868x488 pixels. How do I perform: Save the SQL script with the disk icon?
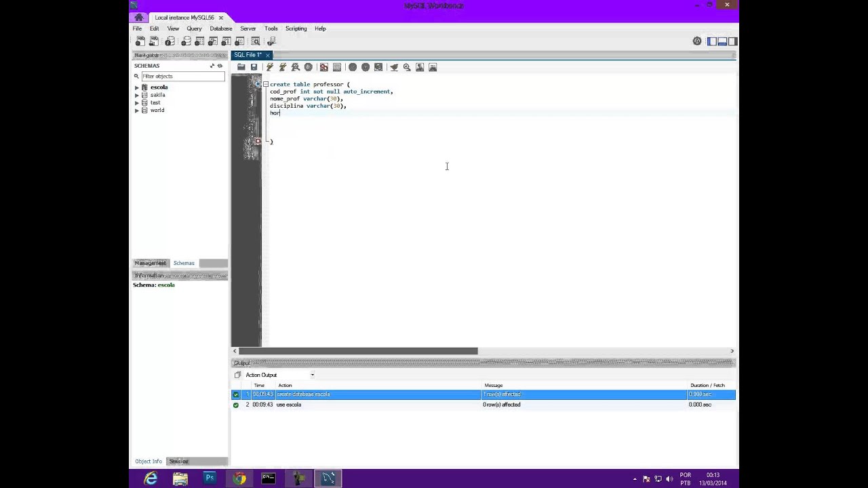click(x=254, y=67)
